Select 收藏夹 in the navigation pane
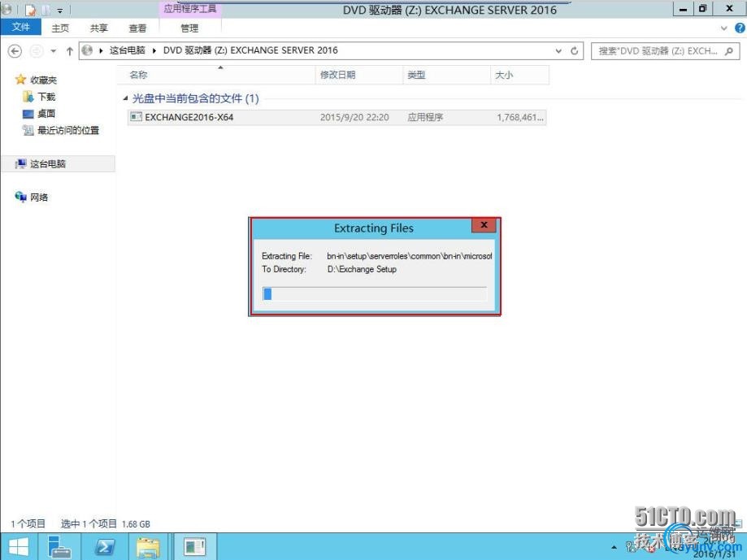This screenshot has height=560, width=747. coord(43,80)
